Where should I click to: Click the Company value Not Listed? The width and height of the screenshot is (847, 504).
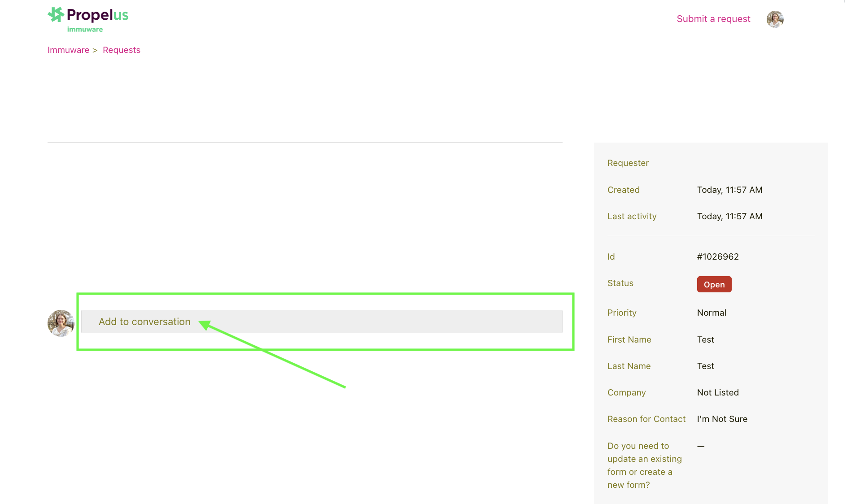tap(718, 392)
